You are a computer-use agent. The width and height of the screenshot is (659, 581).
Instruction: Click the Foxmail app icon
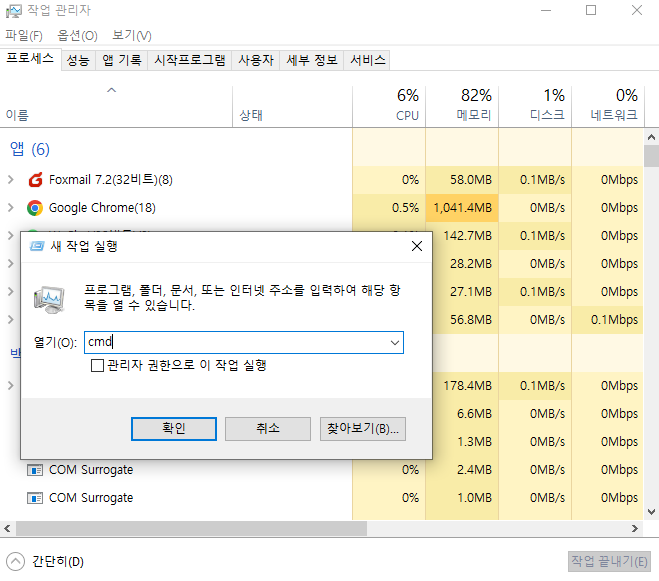(x=35, y=180)
